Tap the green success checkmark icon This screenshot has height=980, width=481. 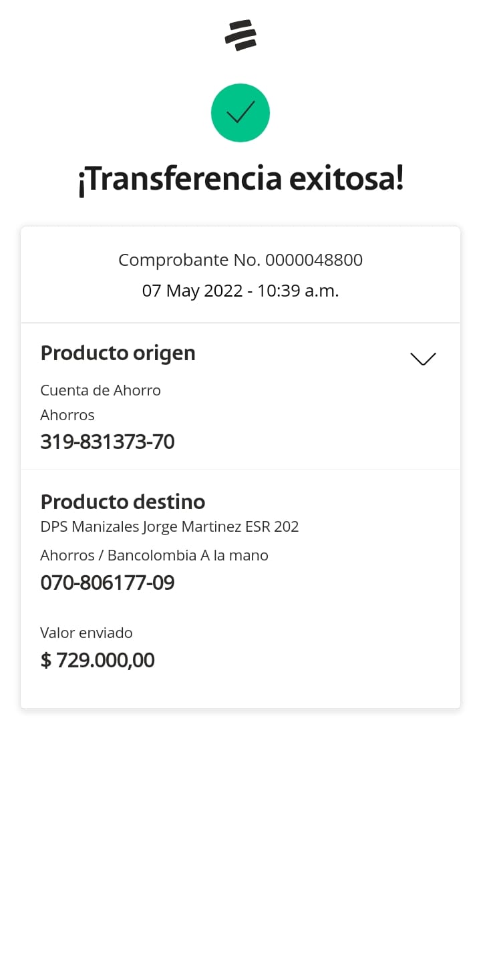(x=240, y=113)
